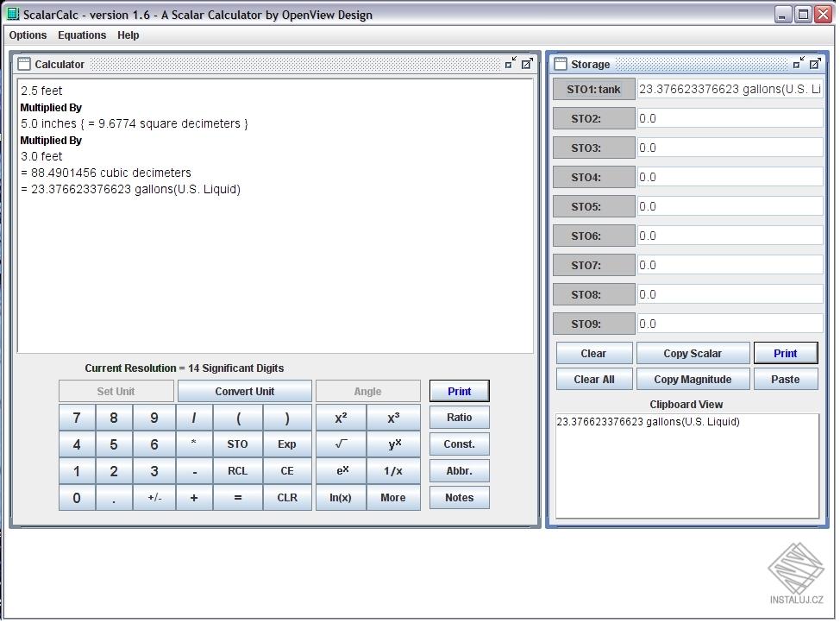Screen dimensions: 840x623
Task: Open the Const. constants list
Action: click(459, 444)
